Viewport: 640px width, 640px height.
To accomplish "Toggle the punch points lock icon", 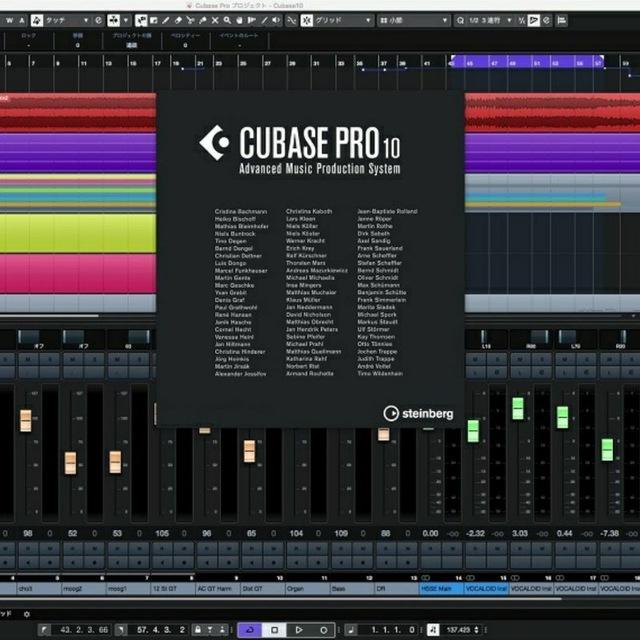I will coord(198,630).
